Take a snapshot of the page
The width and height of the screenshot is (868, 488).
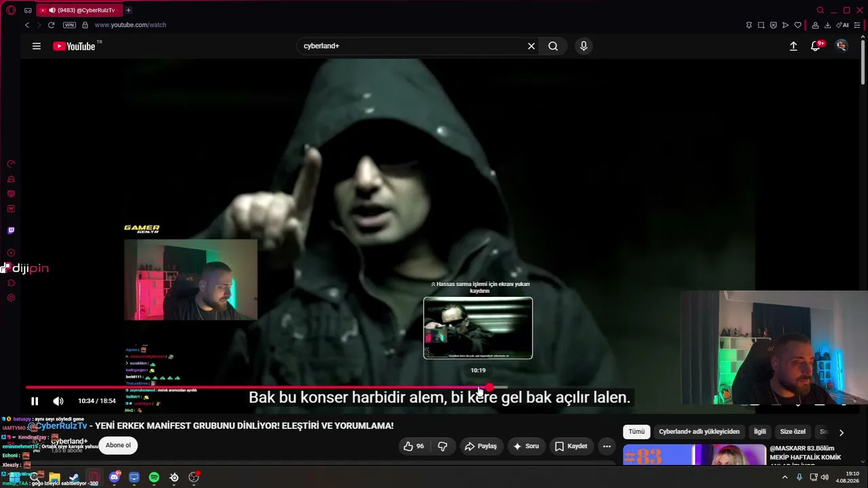761,25
